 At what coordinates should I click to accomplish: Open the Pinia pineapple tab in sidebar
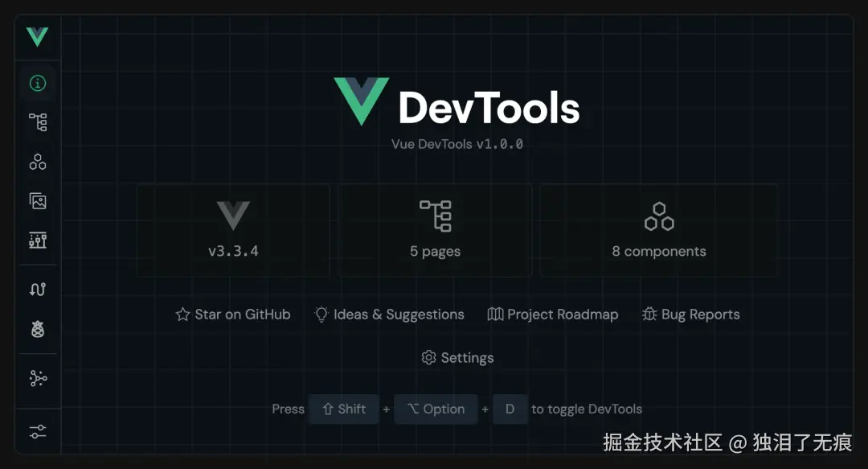38,329
